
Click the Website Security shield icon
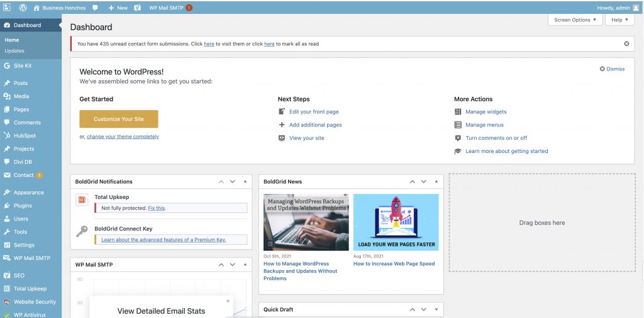(x=7, y=302)
